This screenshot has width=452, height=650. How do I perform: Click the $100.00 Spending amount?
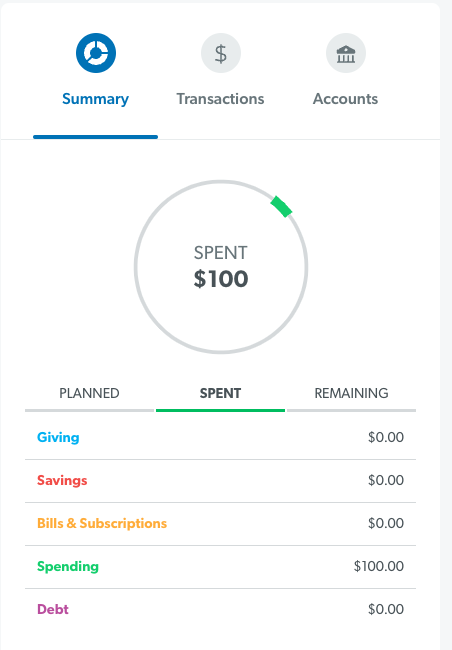tap(379, 566)
